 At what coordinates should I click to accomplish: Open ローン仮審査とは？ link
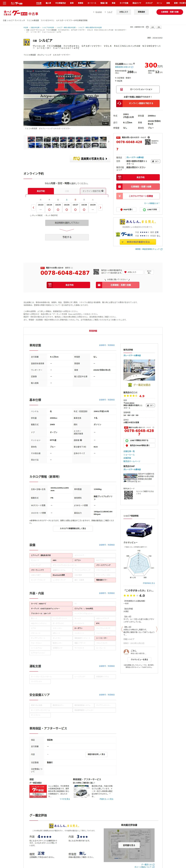click(x=152, y=203)
